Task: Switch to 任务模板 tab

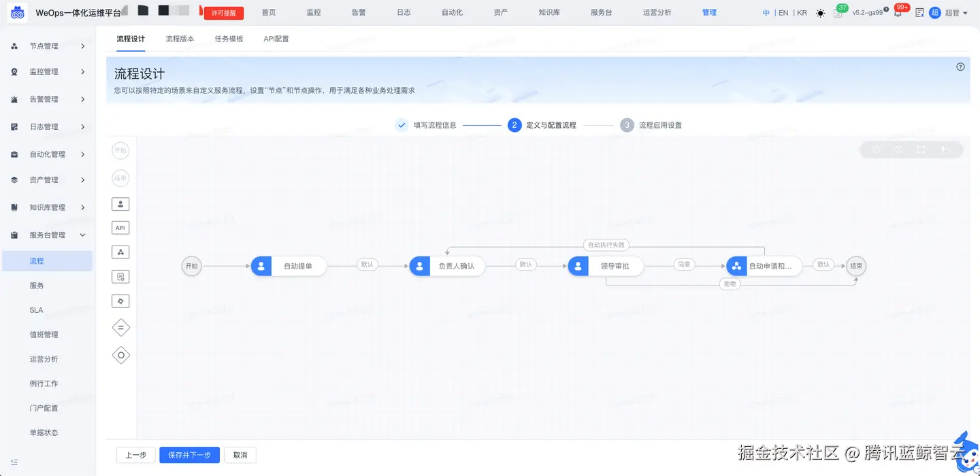Action: pos(229,39)
